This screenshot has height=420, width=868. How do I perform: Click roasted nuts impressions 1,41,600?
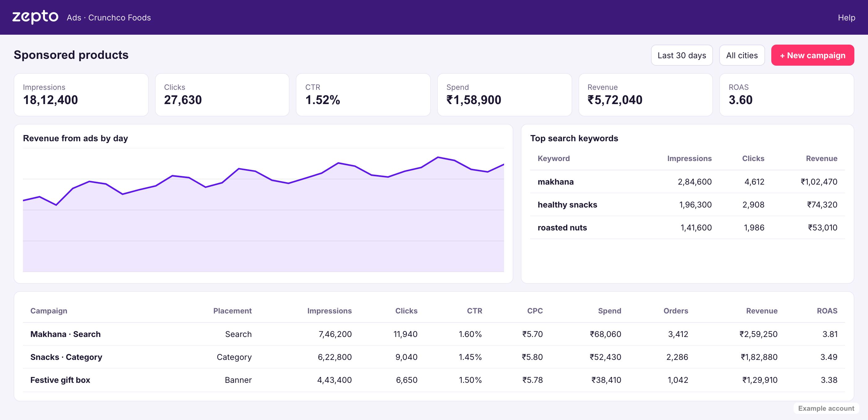pos(696,227)
